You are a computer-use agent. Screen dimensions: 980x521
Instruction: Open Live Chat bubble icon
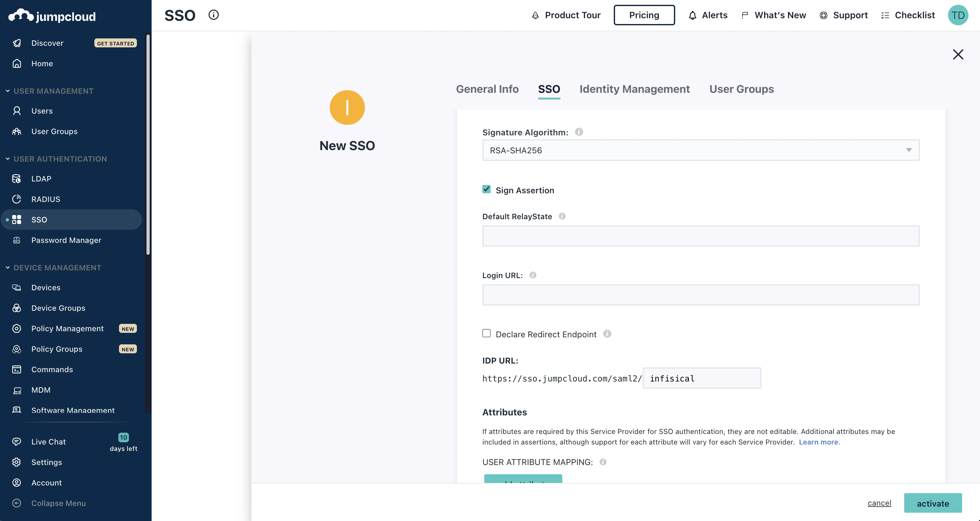click(17, 442)
